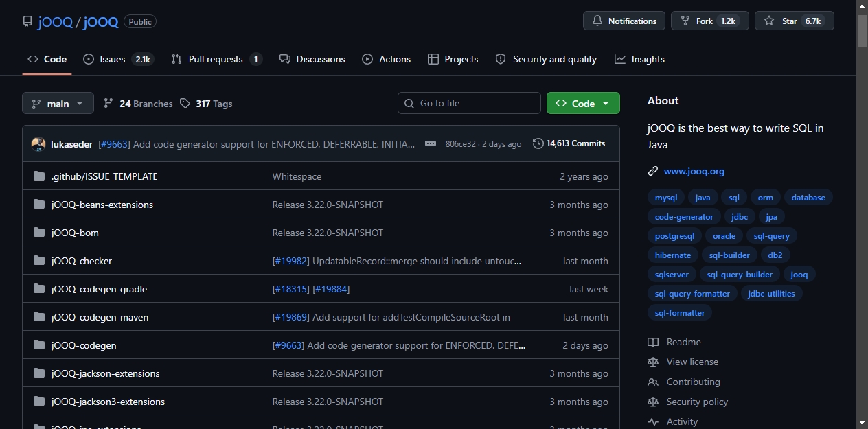View 14,613 Commits history
868x429 pixels.
tap(569, 143)
